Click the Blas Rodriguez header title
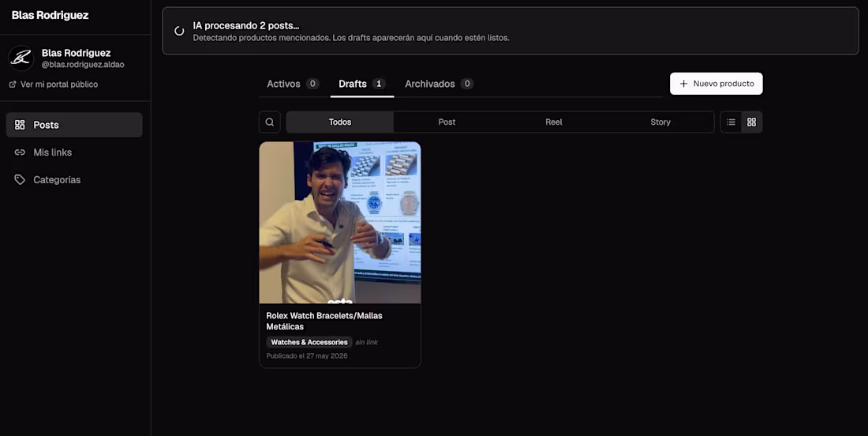The image size is (868, 436). [x=50, y=15]
